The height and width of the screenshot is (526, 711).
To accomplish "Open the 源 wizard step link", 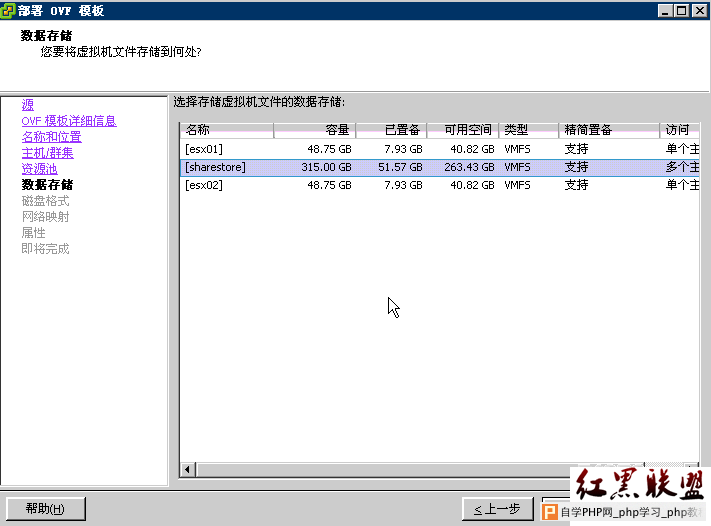I will (28, 105).
